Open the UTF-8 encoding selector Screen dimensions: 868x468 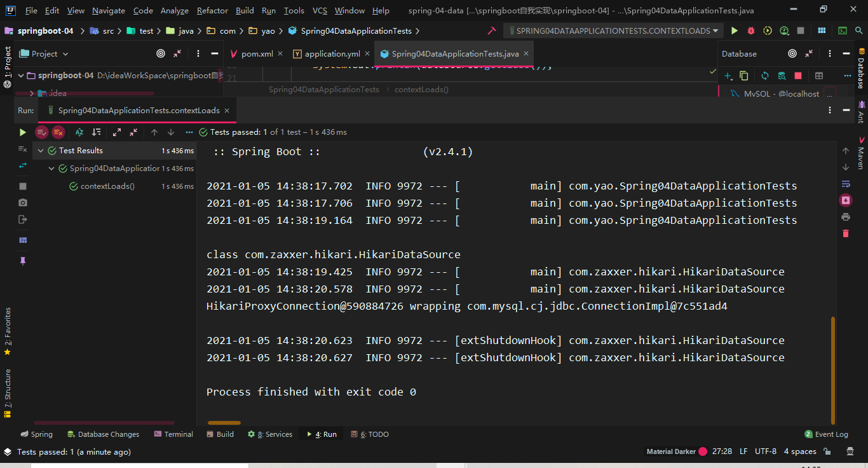[766, 451]
